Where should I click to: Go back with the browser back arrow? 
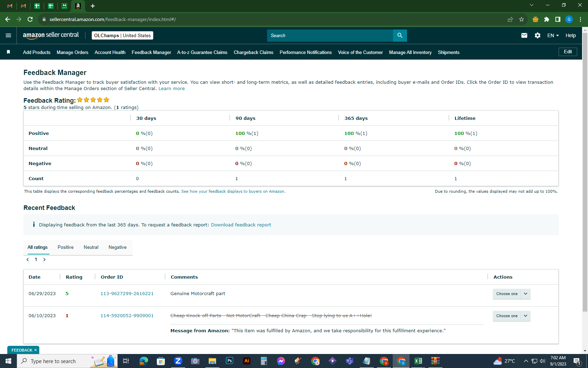(x=8, y=19)
